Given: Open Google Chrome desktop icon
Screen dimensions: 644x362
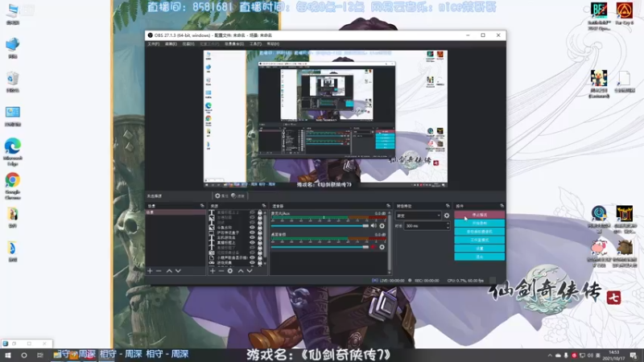Looking at the screenshot, I should (13, 186).
